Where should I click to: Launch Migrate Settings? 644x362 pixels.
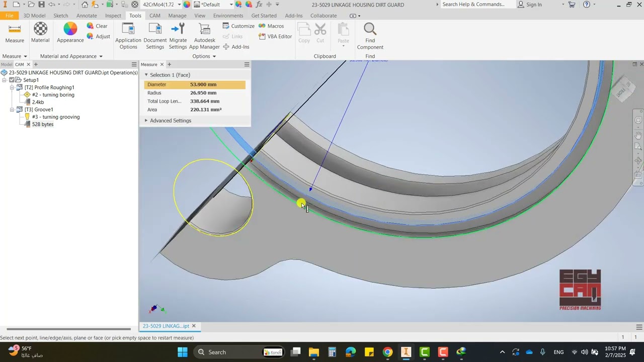click(x=178, y=36)
